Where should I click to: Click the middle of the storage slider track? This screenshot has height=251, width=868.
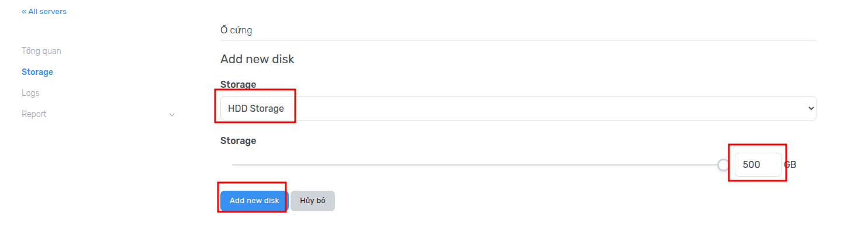coord(477,165)
